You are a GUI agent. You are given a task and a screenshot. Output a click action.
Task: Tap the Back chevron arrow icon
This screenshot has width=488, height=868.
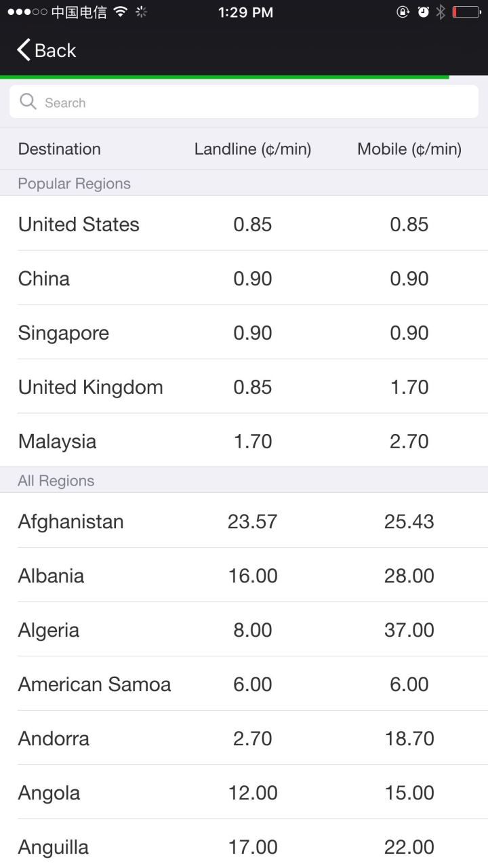click(x=24, y=50)
